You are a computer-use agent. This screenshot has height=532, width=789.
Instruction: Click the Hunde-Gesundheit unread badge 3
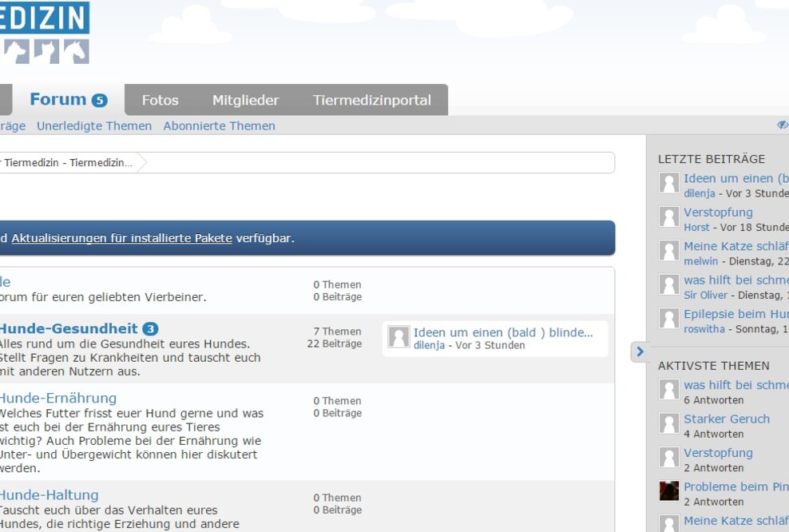tap(150, 329)
